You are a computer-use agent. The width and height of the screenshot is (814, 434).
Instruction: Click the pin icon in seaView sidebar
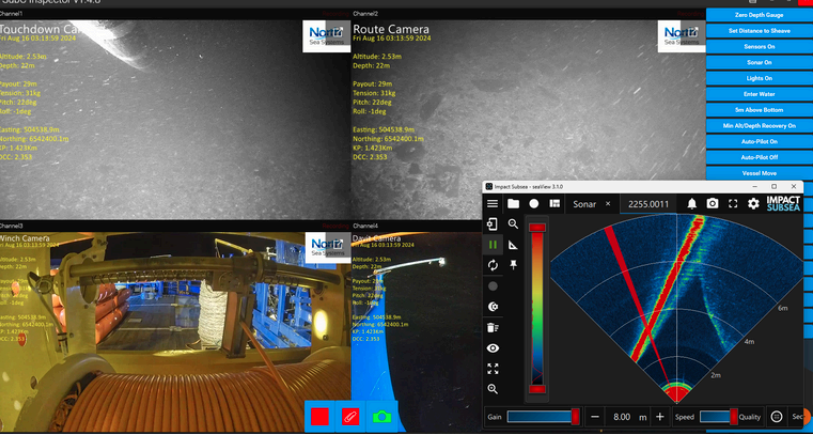point(513,265)
